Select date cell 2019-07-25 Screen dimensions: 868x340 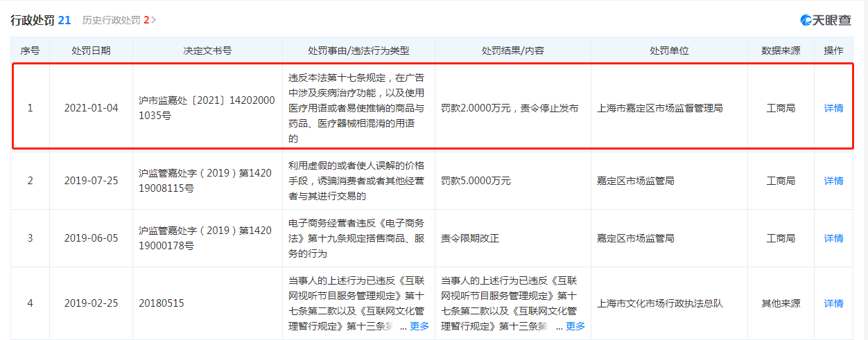click(x=91, y=181)
